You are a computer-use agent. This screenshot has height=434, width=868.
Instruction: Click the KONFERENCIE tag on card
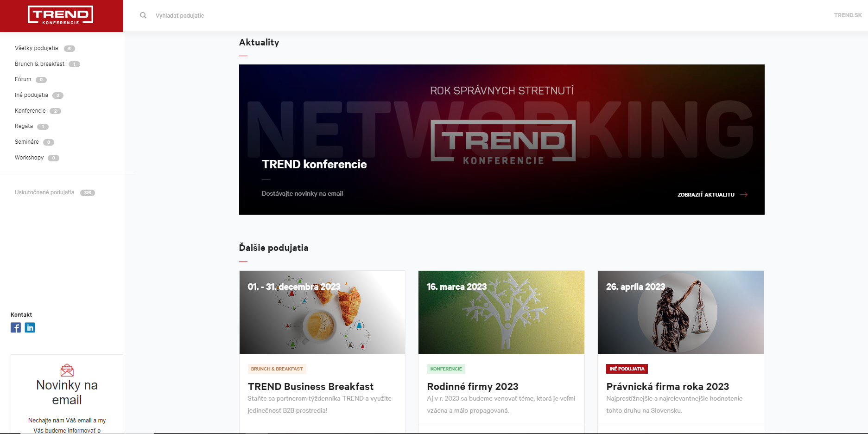[x=446, y=369]
